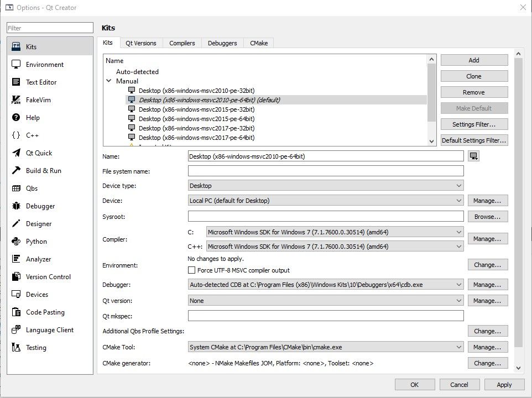The image size is (532, 398).
Task: Open the C++ compiler dropdown
Action: coord(335,246)
